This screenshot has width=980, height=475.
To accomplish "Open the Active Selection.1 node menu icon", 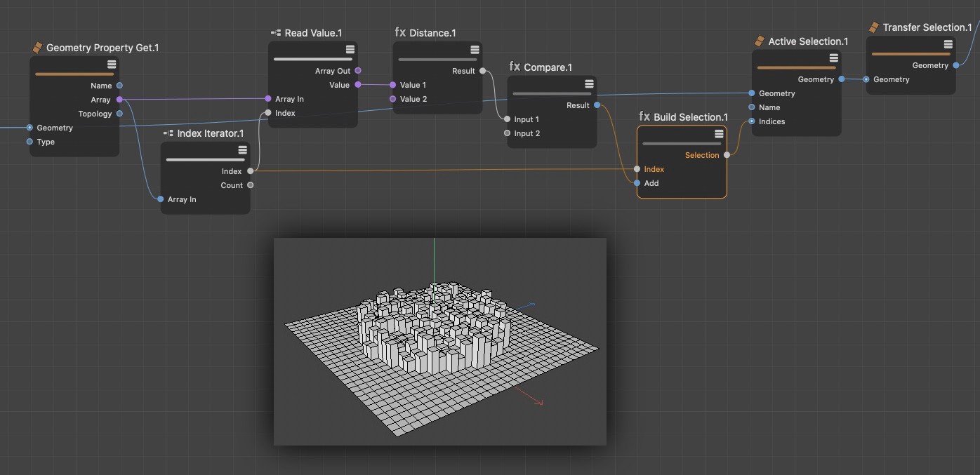I will [834, 58].
